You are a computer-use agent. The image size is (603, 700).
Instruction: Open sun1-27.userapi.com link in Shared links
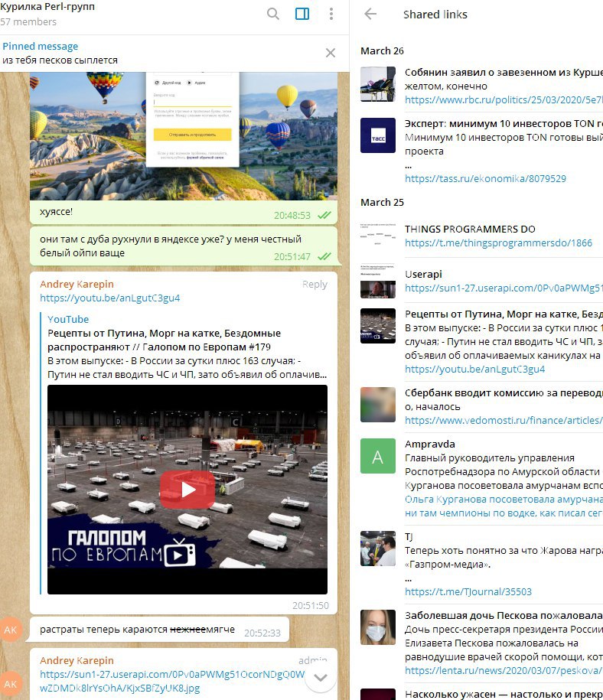pyautogui.click(x=504, y=288)
